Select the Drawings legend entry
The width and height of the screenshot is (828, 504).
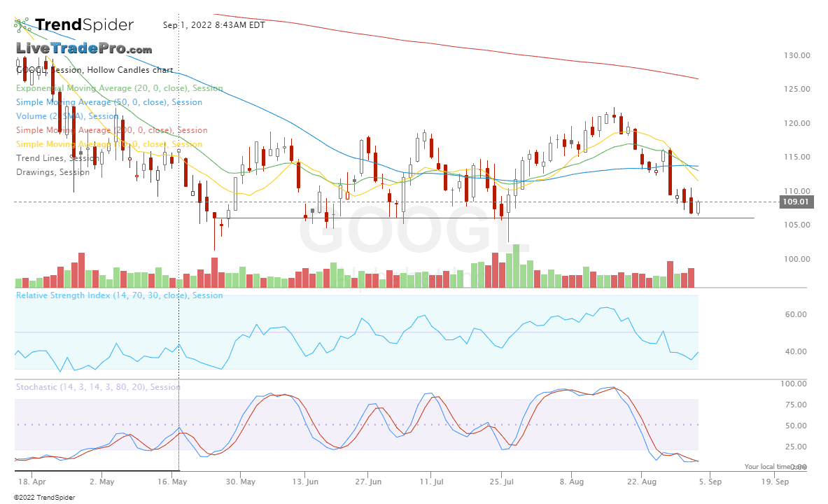pos(52,172)
